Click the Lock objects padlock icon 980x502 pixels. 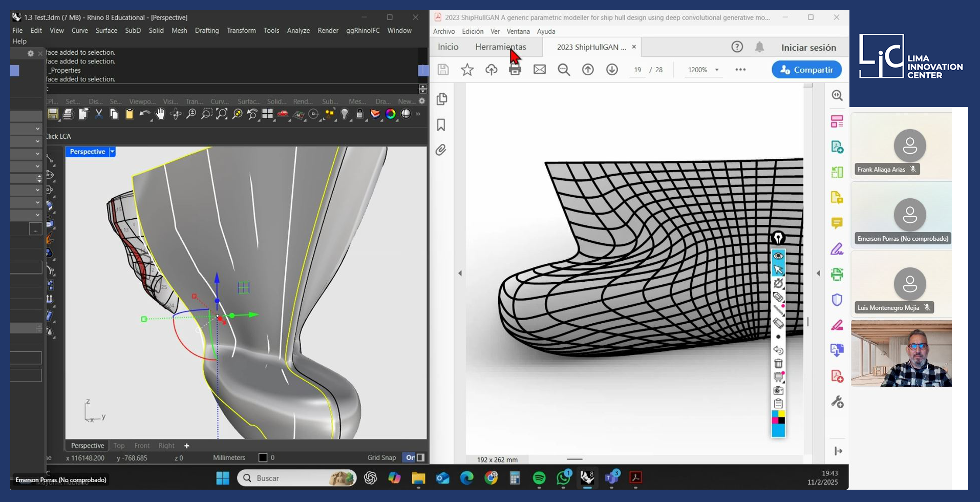click(x=360, y=114)
